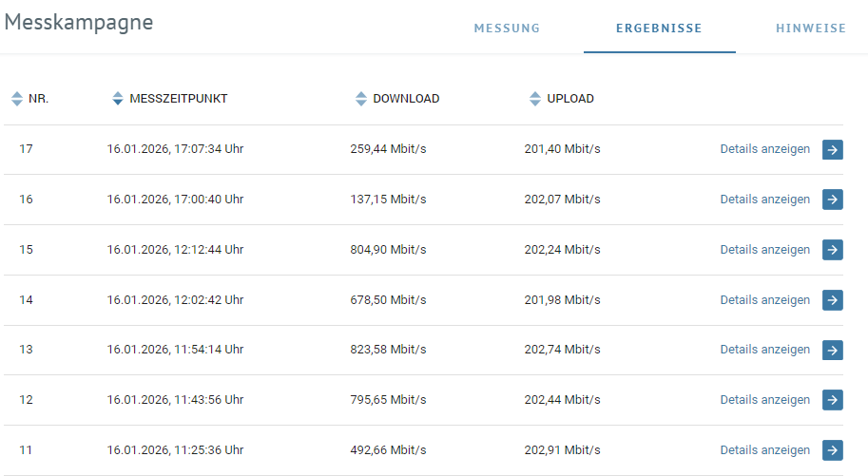868x476 pixels.
Task: View Details anzeigen for 12:02:42 measurement
Action: [765, 300]
